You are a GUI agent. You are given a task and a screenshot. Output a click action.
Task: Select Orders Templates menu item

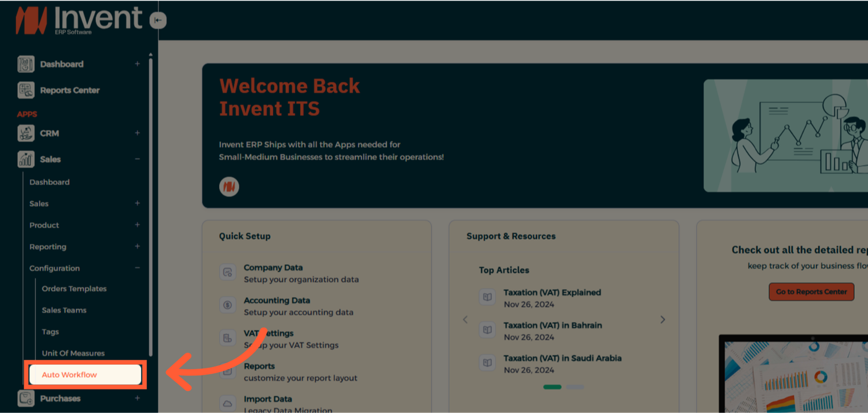click(74, 288)
